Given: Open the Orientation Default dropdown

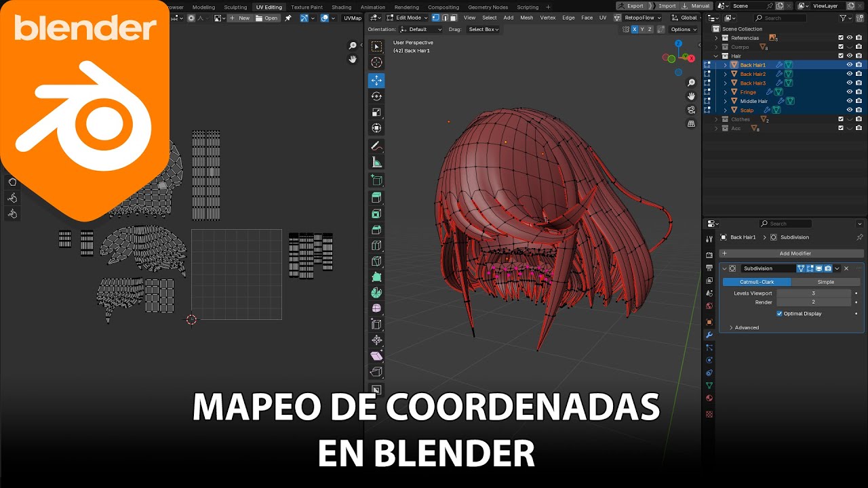Looking at the screenshot, I should [421, 29].
